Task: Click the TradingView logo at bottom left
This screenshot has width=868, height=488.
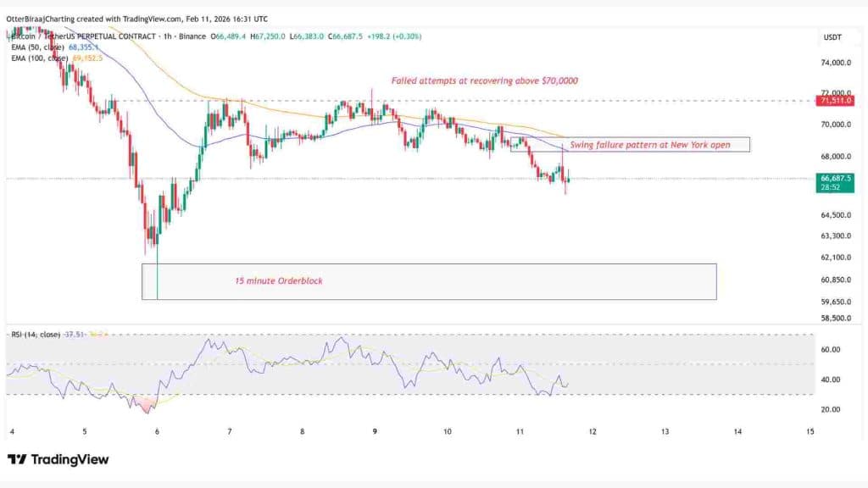Action: [59, 460]
